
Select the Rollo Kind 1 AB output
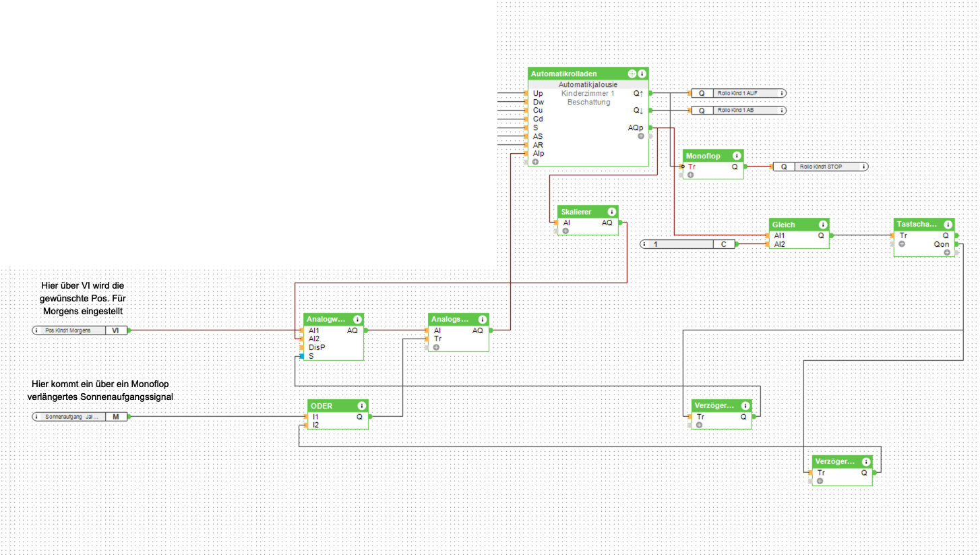click(x=739, y=110)
